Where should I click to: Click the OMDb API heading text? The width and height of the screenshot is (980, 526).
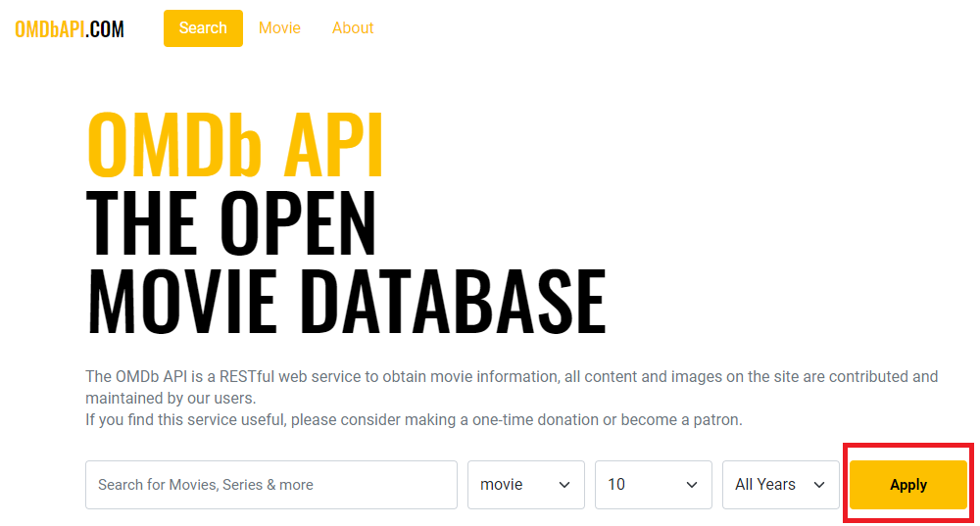235,146
